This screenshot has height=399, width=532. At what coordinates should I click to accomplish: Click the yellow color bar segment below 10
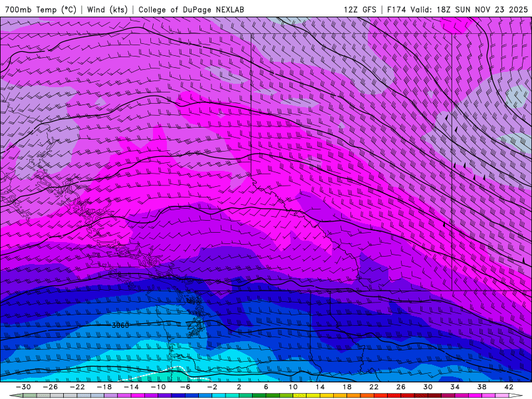(x=300, y=396)
